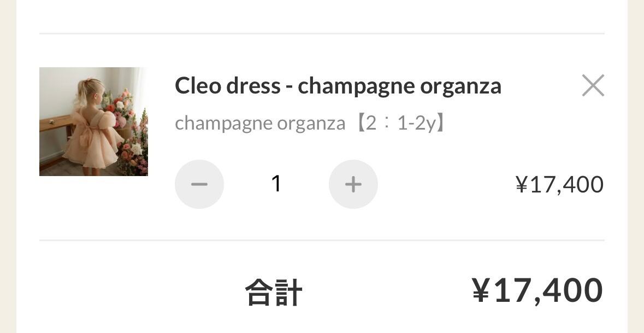Click the item price ¥17,400
This screenshot has width=644, height=333.
pyautogui.click(x=559, y=185)
